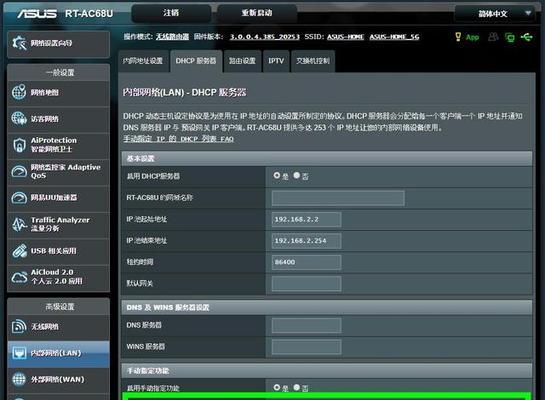This screenshot has height=400, width=545.
Task: Select the LAN monitor icon
Action: (x=19, y=353)
